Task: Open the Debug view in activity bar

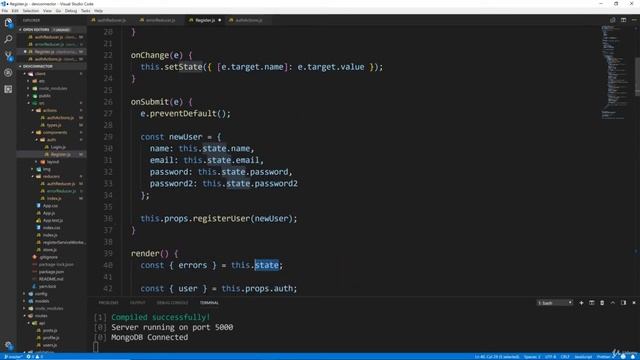Action: pyautogui.click(x=8, y=73)
